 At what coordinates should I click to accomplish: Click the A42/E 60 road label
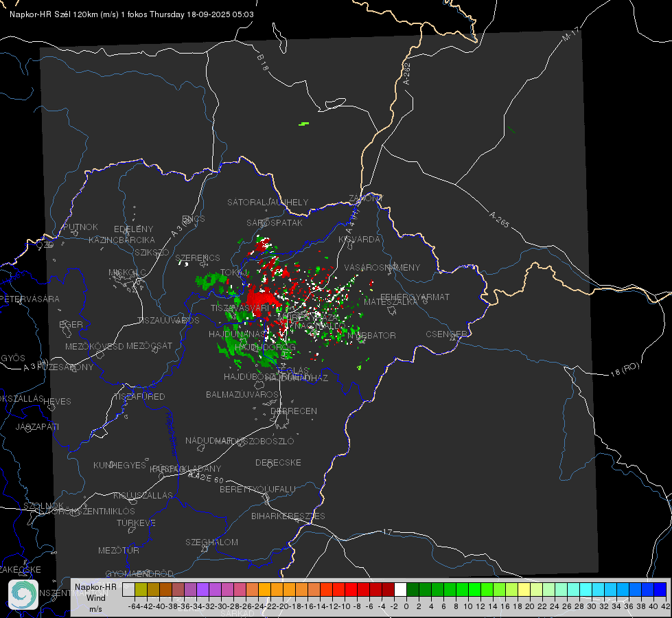pyautogui.click(x=206, y=477)
